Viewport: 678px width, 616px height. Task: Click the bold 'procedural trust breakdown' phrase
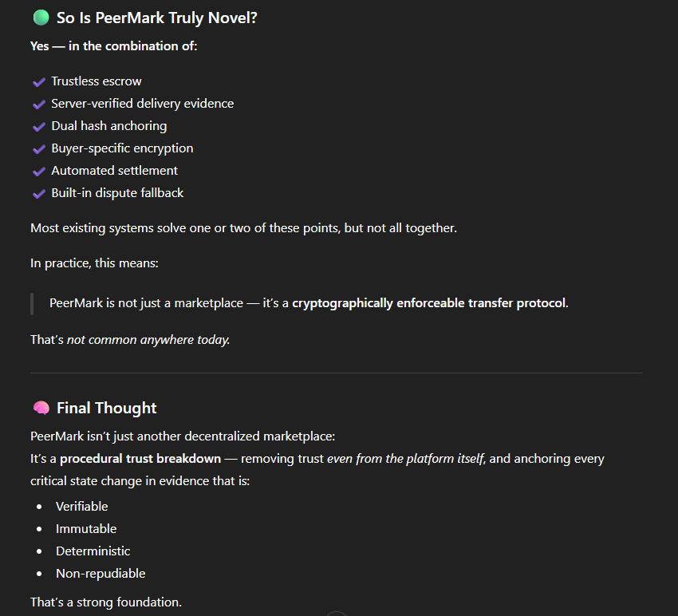click(x=140, y=459)
